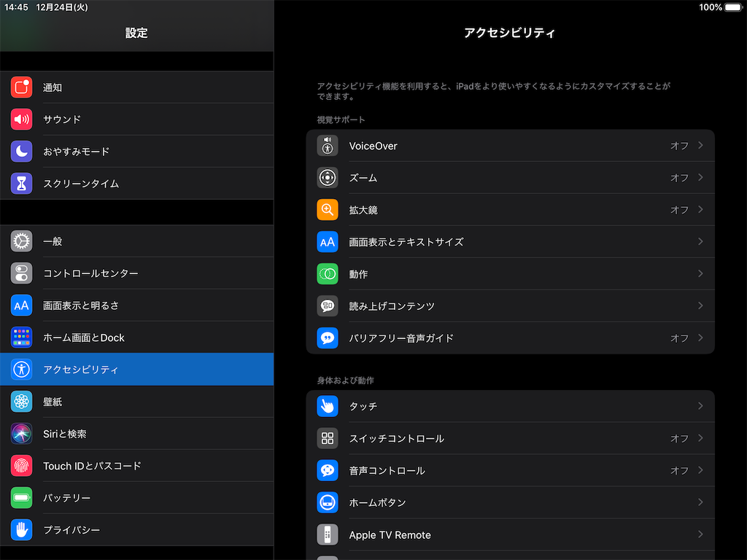
Task: Open VoiceOver settings via its icon
Action: click(x=328, y=146)
